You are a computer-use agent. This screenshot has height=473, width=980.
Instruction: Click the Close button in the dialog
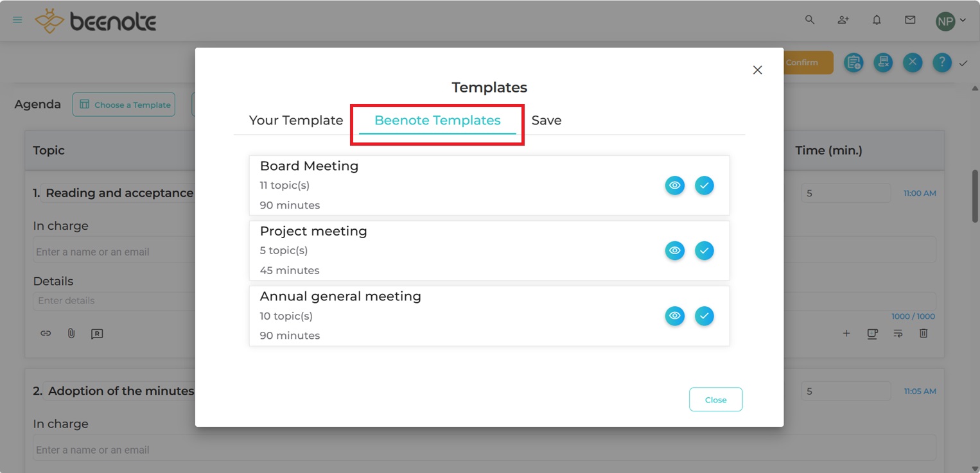coord(715,399)
